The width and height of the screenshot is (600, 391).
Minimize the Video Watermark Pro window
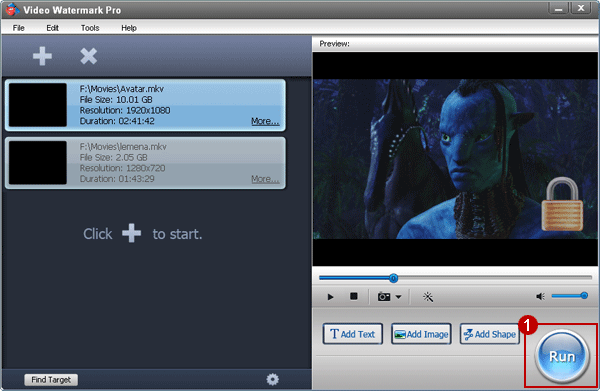(558, 8)
